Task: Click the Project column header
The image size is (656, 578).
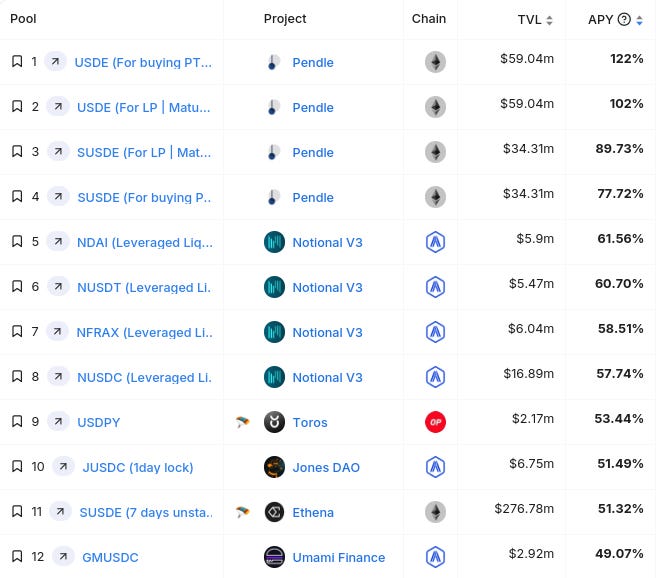Action: tap(285, 19)
